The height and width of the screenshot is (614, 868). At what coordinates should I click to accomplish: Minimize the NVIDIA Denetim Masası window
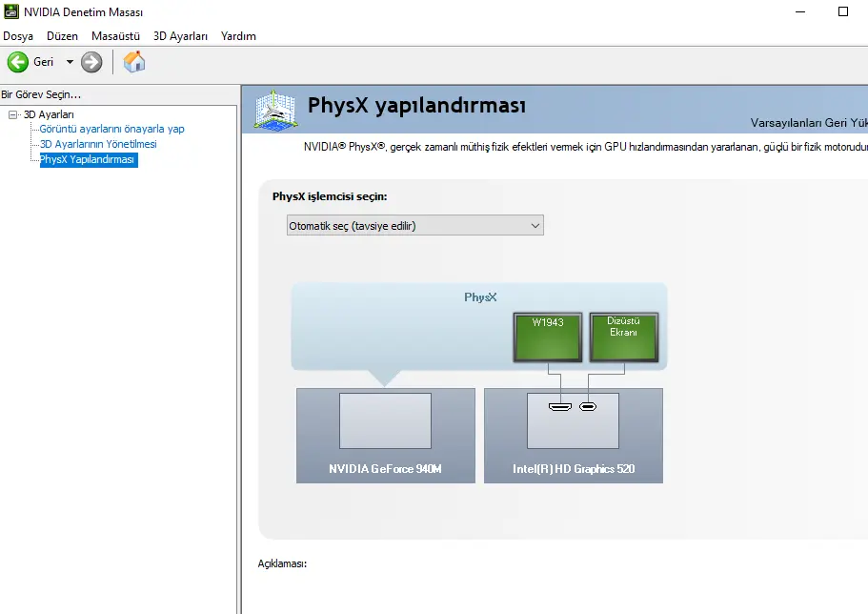pyautogui.click(x=800, y=11)
